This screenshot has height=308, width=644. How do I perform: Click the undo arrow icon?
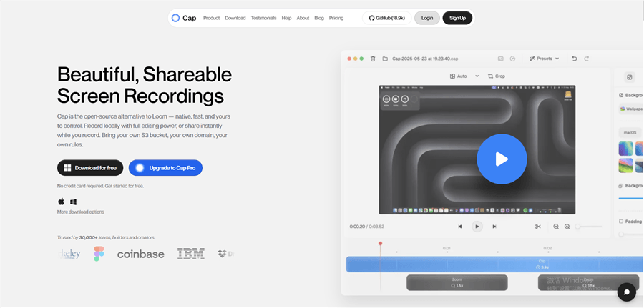[575, 59]
